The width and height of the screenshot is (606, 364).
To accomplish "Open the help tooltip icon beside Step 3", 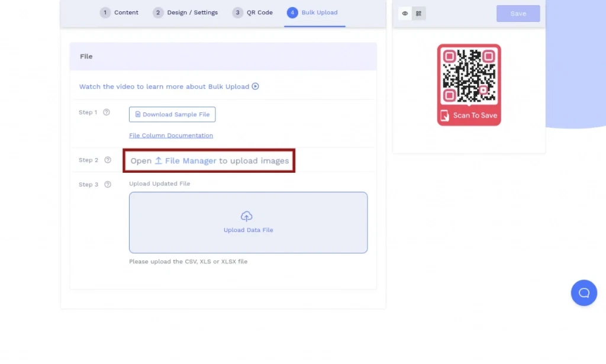I will [108, 185].
